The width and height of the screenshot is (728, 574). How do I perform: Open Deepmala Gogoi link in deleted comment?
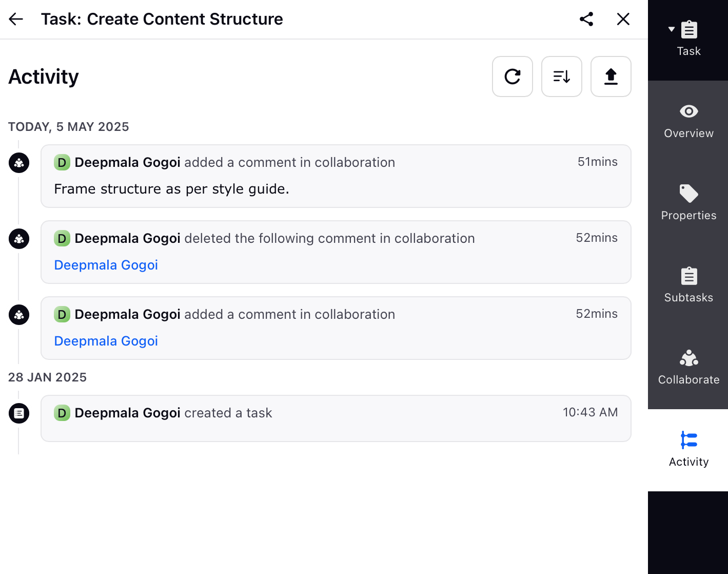pyautogui.click(x=106, y=265)
